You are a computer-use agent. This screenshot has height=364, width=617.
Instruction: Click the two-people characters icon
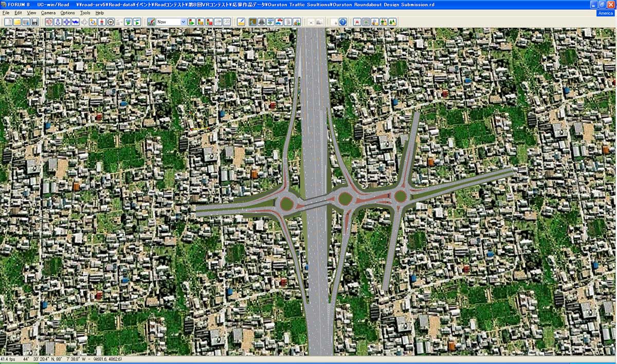[x=384, y=22]
